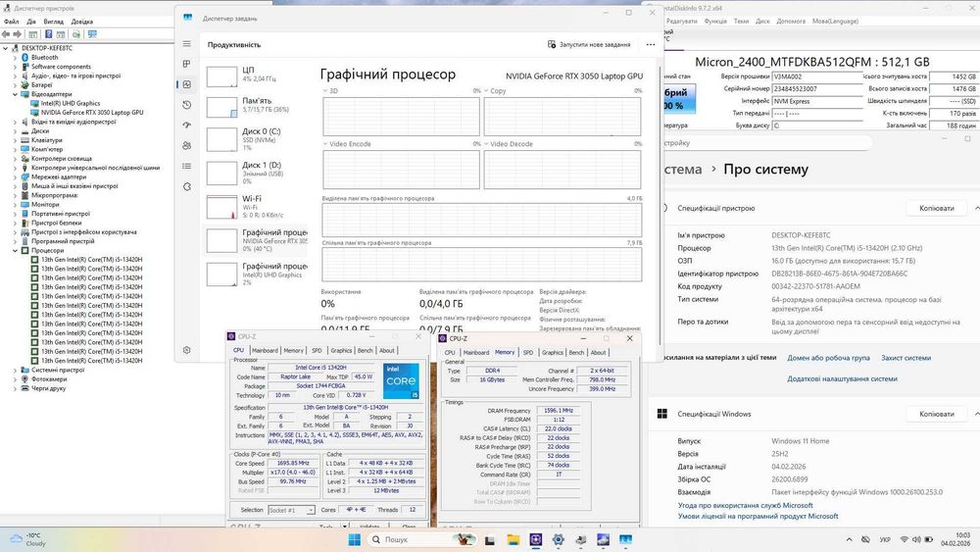
Task: Expand Монітори node in Device Manager
Action: (15, 204)
